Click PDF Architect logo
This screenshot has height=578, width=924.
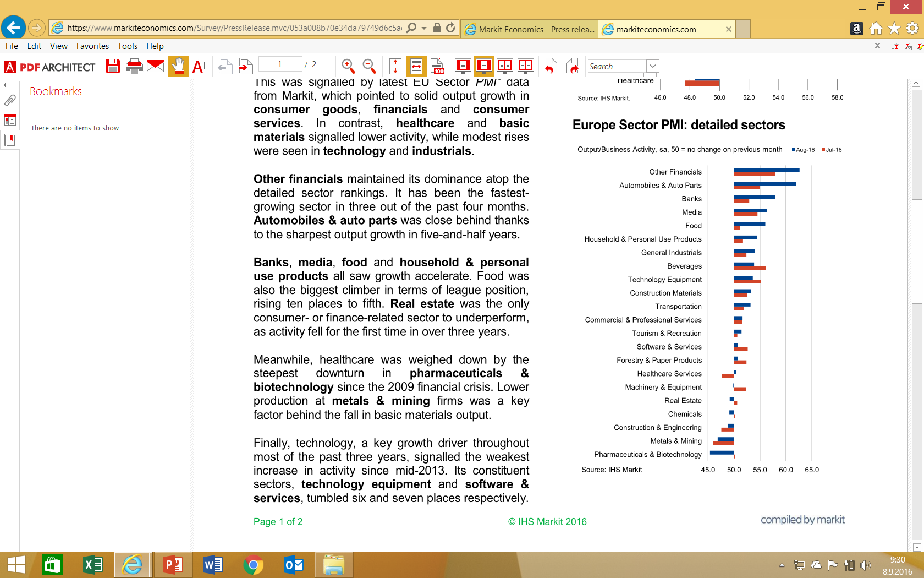pyautogui.click(x=50, y=67)
